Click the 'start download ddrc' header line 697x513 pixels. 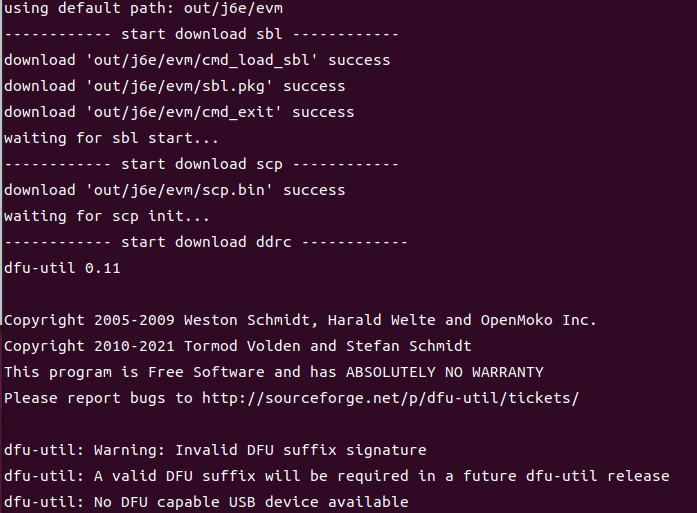pyautogui.click(x=205, y=242)
